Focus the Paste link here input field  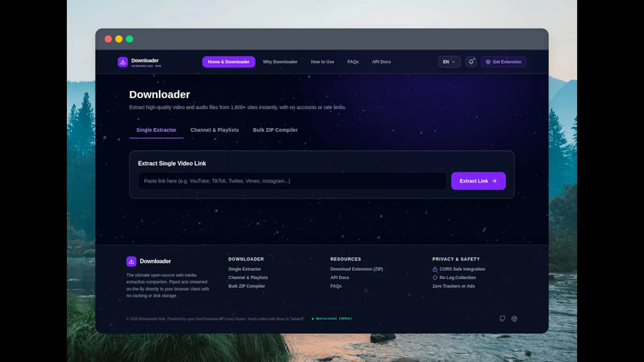click(292, 181)
